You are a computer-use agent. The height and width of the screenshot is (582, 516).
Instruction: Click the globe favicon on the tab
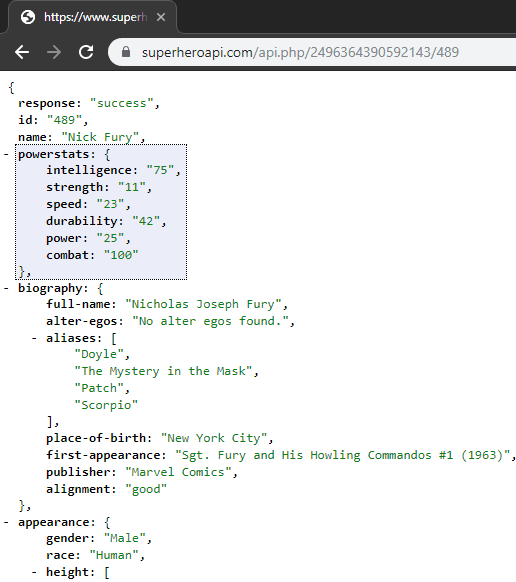pyautogui.click(x=28, y=17)
